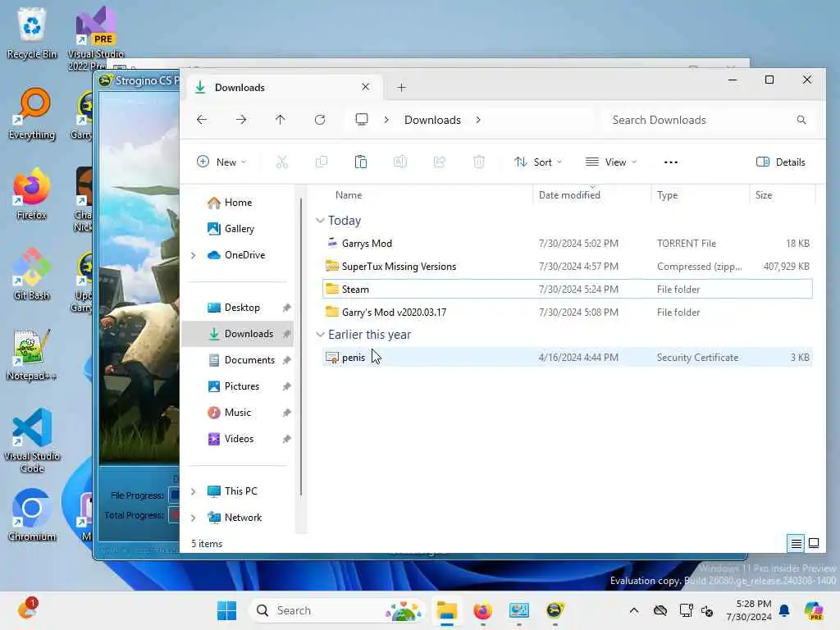Click Windows Start button on taskbar

point(226,610)
